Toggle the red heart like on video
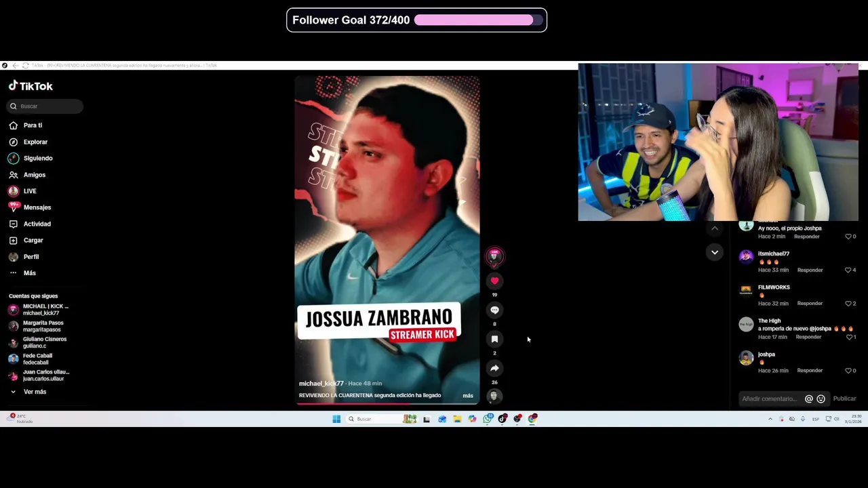The height and width of the screenshot is (488, 868). (494, 281)
